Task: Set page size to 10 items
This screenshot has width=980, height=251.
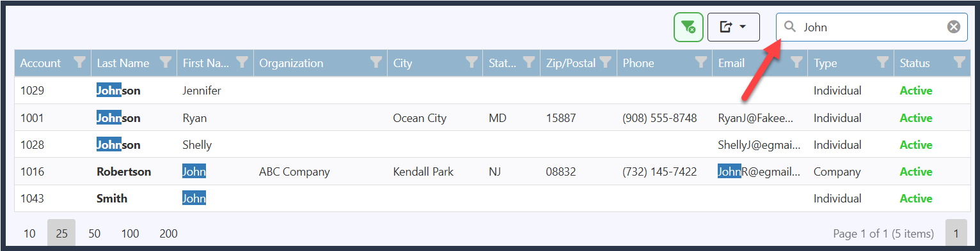Action: [x=29, y=234]
